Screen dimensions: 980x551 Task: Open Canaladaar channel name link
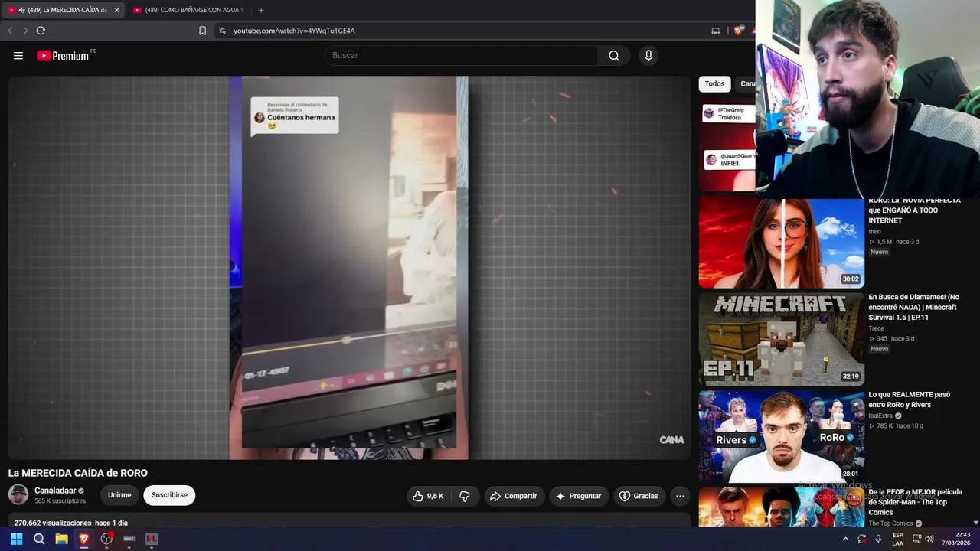[x=55, y=491]
